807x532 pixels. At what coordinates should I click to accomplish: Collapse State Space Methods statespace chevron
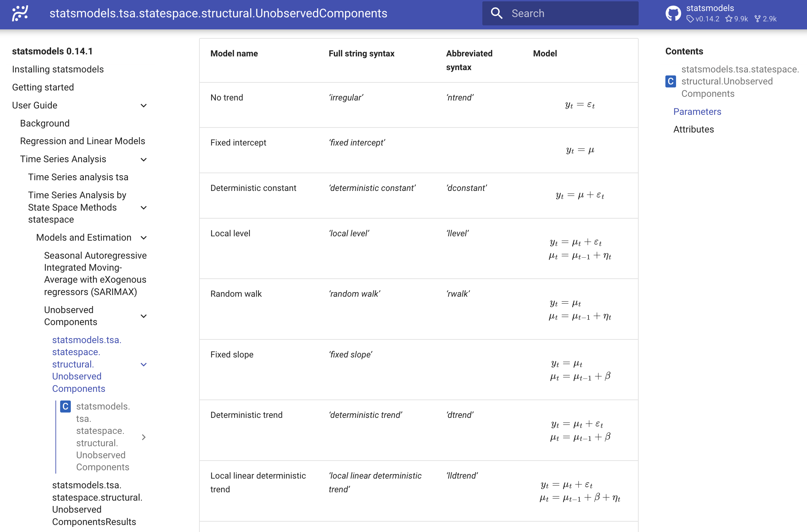click(144, 208)
